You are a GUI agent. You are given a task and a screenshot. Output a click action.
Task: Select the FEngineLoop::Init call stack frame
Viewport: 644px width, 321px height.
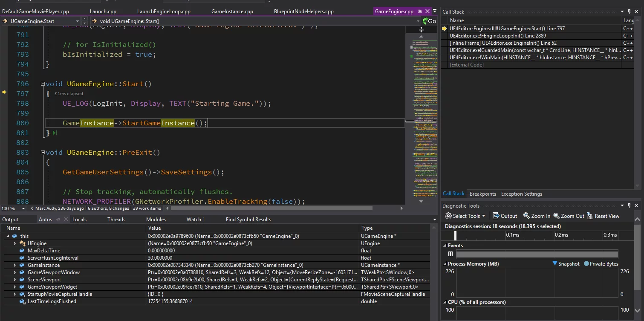pos(497,36)
